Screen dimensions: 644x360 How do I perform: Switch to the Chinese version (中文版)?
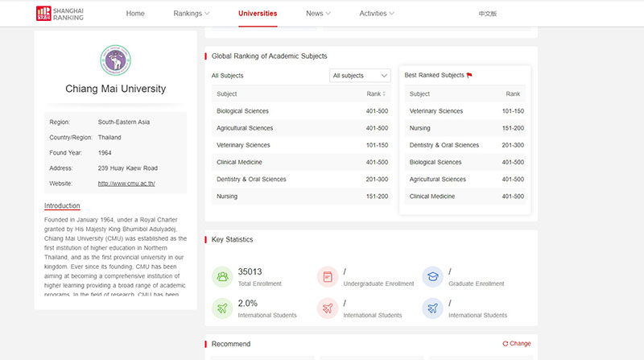488,14
